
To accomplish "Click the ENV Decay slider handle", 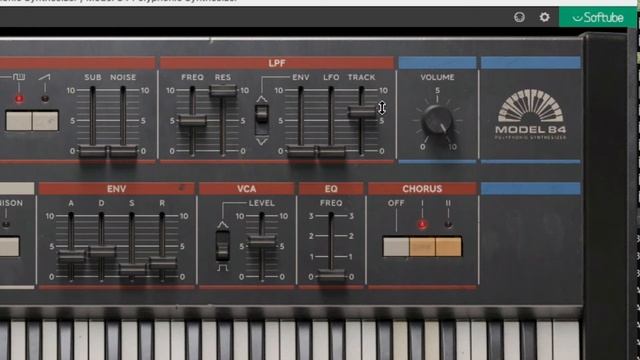I will [102, 251].
